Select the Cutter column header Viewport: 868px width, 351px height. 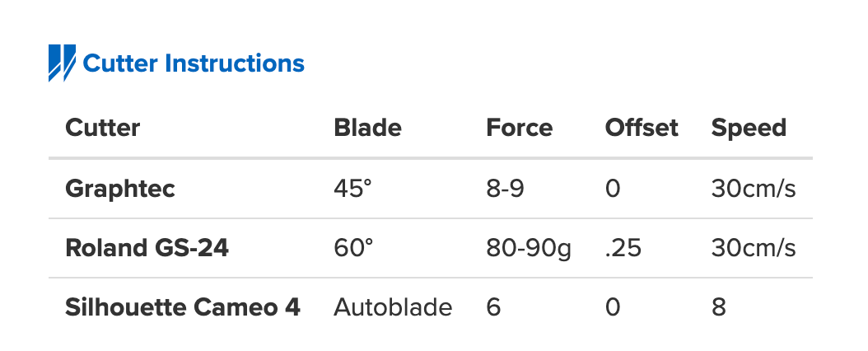point(103,128)
